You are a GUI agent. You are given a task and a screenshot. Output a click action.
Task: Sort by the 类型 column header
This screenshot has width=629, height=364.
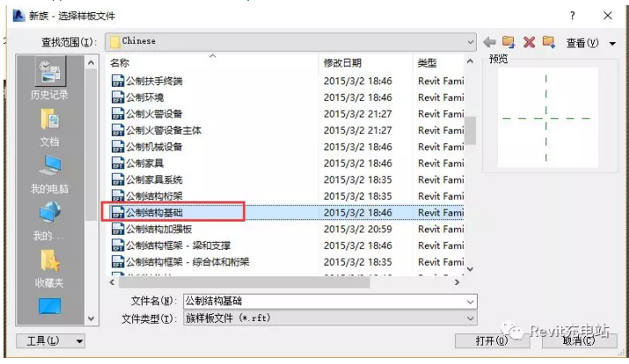(427, 63)
